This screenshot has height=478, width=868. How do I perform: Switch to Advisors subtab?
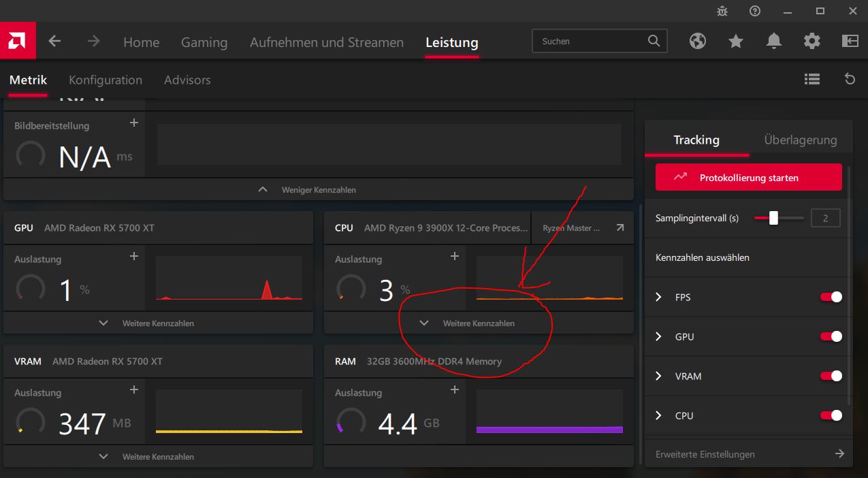click(187, 80)
